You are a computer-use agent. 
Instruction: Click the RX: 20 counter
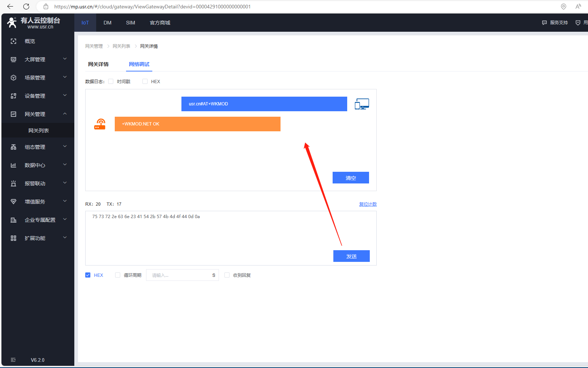point(93,204)
